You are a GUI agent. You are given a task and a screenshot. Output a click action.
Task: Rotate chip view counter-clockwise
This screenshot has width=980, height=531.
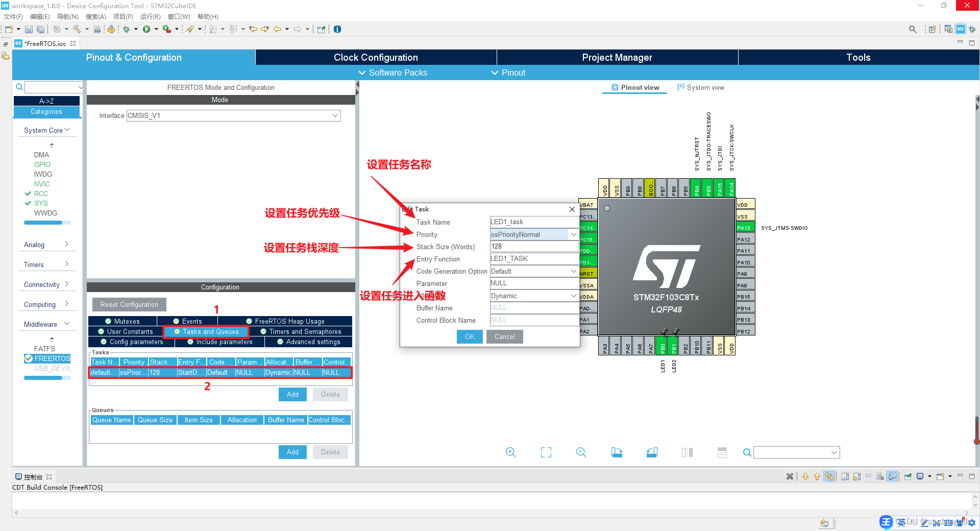[652, 452]
